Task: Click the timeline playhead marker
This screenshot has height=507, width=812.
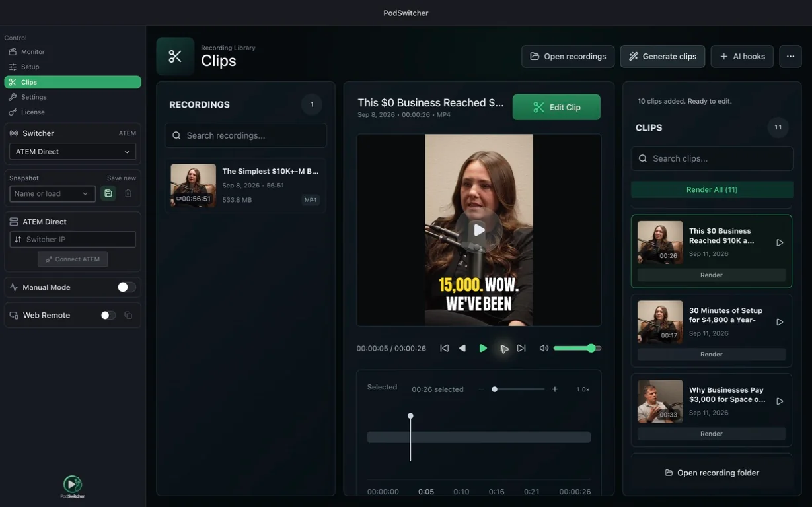Action: [410, 416]
